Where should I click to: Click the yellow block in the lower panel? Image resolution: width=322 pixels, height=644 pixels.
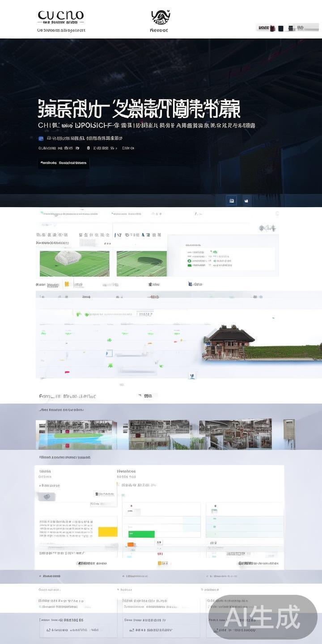click(108, 532)
